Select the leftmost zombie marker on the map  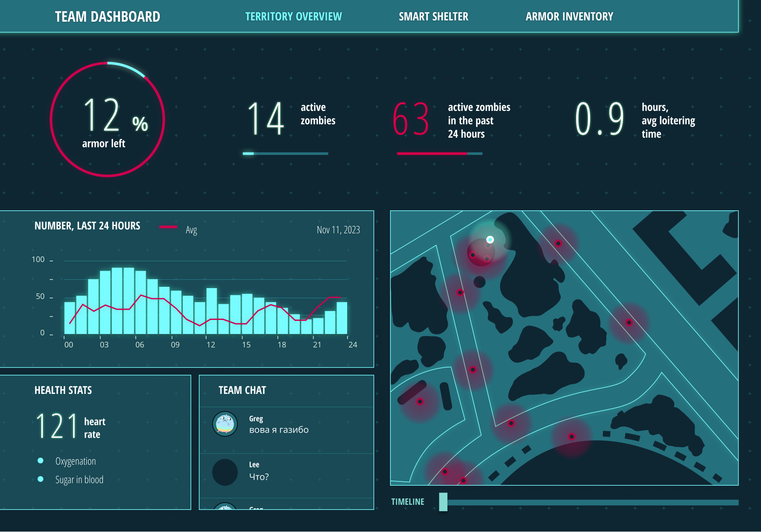click(x=420, y=402)
